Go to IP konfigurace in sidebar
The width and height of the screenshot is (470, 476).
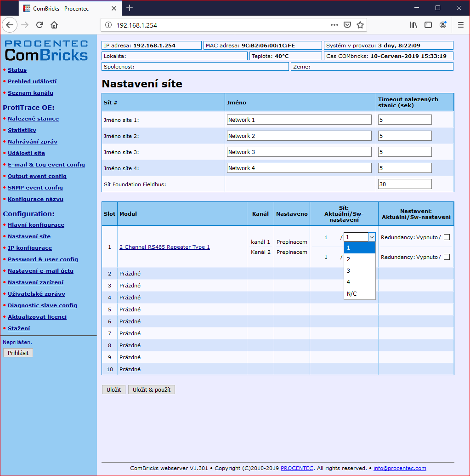click(x=30, y=248)
